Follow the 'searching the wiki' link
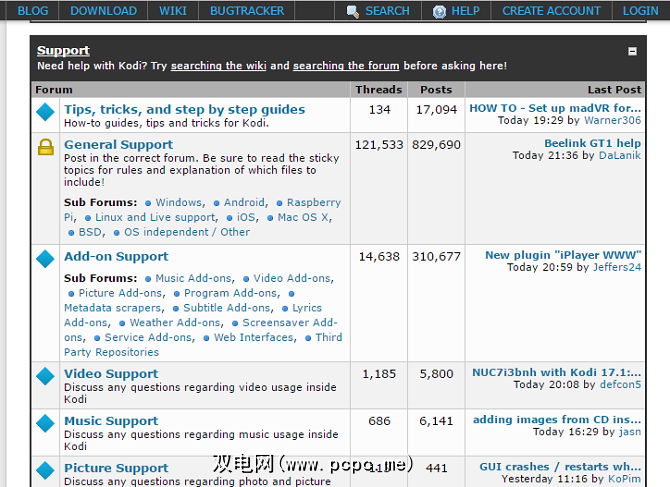 pyautogui.click(x=218, y=66)
